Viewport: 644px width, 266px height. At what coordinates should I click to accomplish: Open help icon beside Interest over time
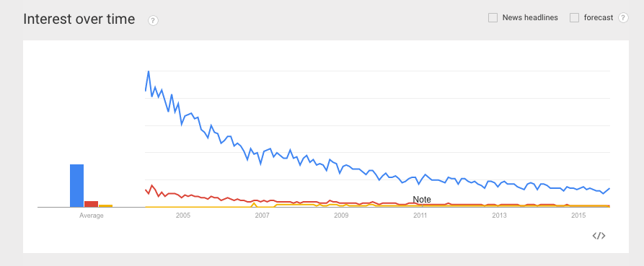(x=153, y=20)
